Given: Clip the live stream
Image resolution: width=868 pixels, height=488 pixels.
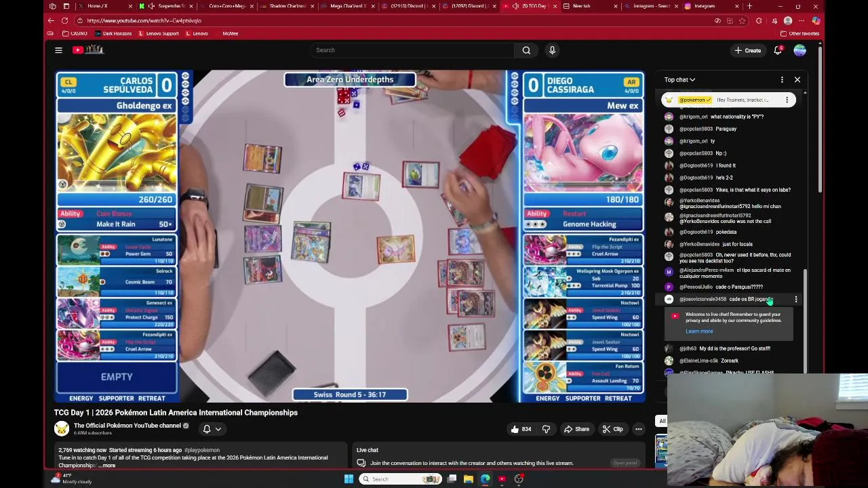Looking at the screenshot, I should [x=612, y=429].
